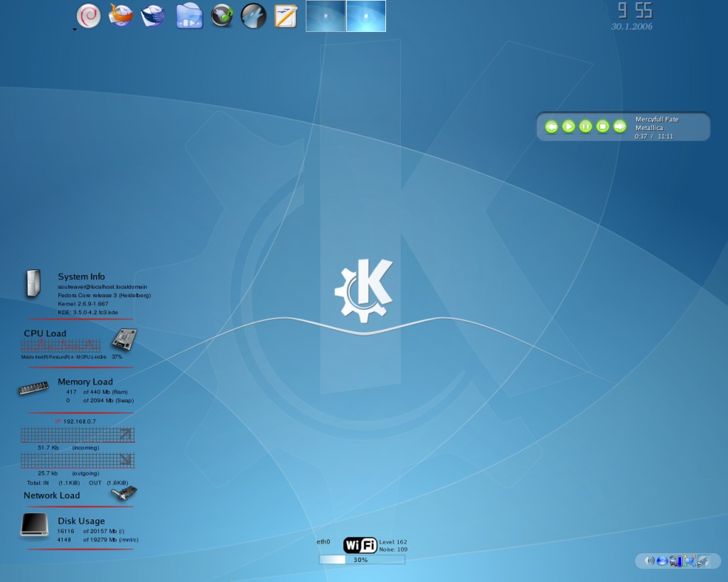Switch to the first virtual desktop thumbnail
This screenshot has height=582, width=728.
[326, 16]
